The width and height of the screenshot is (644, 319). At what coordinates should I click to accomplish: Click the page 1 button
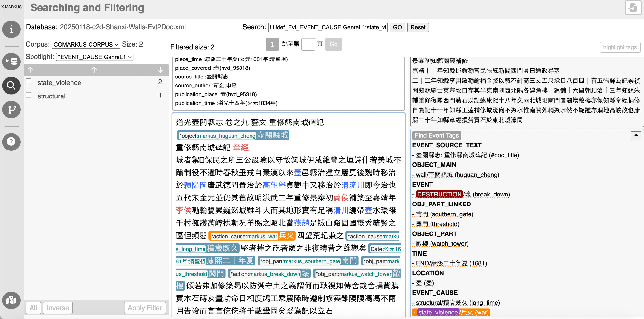pos(272,44)
